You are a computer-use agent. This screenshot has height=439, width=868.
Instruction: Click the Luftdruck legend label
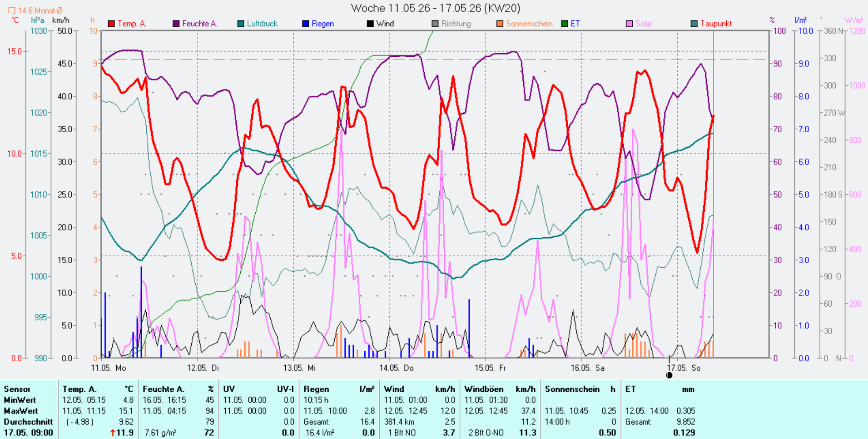[262, 24]
